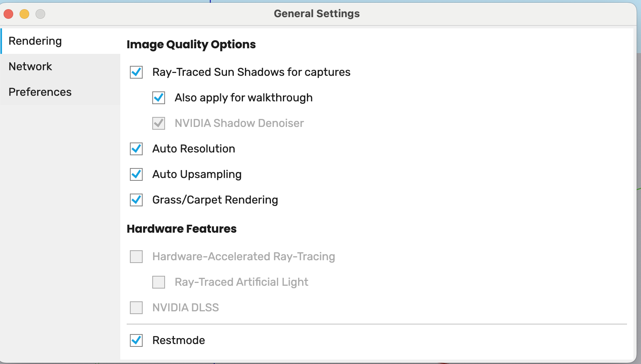The width and height of the screenshot is (641, 364).
Task: Enable the NVIDIA DLSS checkbox
Action: tap(136, 308)
